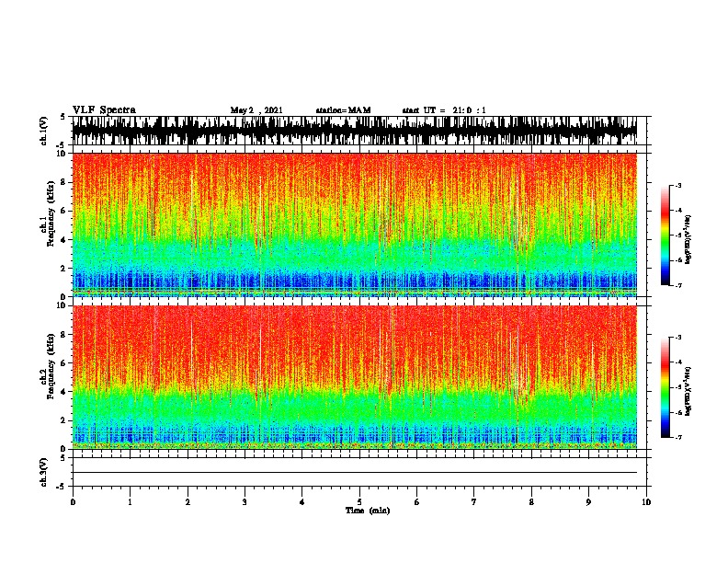Click time axis tick label "10"
The width and height of the screenshot is (728, 563).
646,502
